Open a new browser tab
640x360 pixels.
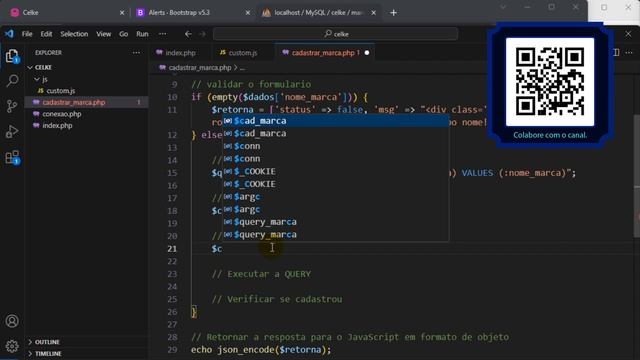click(x=393, y=13)
